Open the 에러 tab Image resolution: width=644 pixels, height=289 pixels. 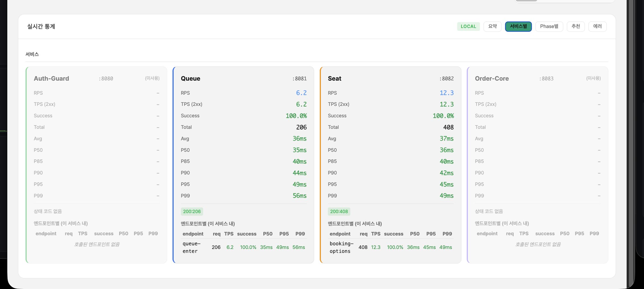coord(597,26)
